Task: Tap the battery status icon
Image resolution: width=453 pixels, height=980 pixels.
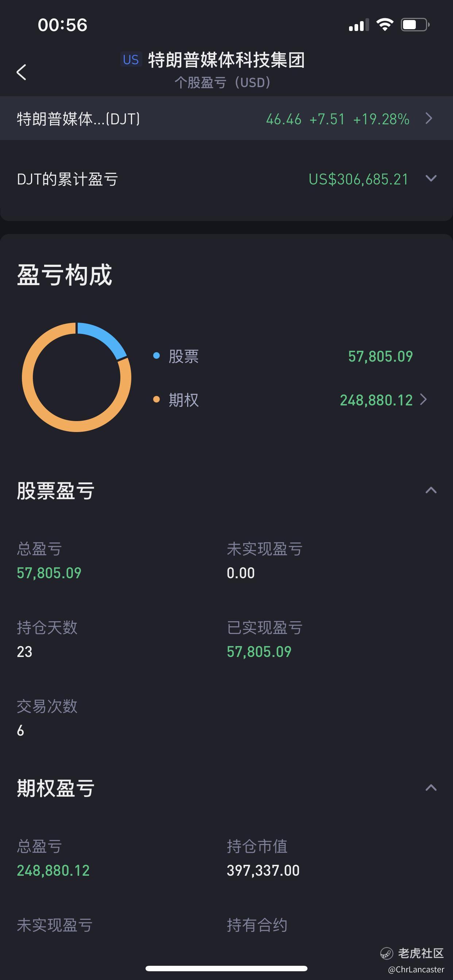Action: (x=415, y=25)
